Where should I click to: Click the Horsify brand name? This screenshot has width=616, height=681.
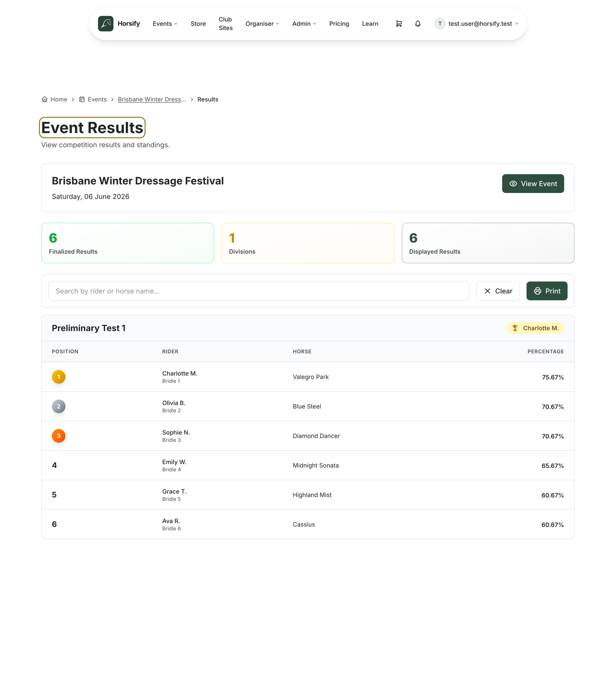[x=129, y=24]
